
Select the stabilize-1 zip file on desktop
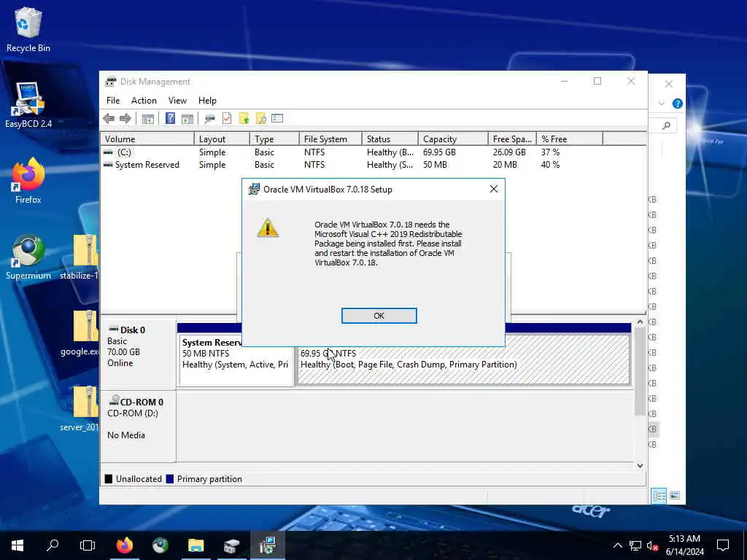(x=80, y=257)
